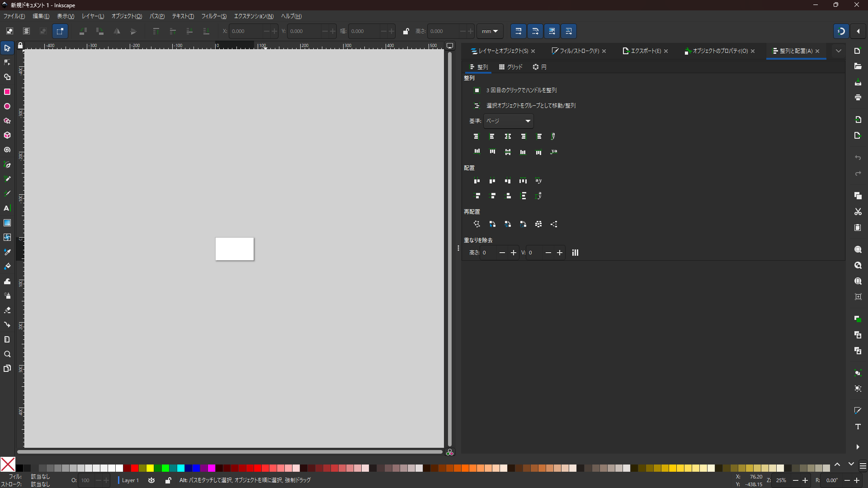Screen dimensions: 868x488
Task: Click the Print icon in the command bar
Action: 858,98
